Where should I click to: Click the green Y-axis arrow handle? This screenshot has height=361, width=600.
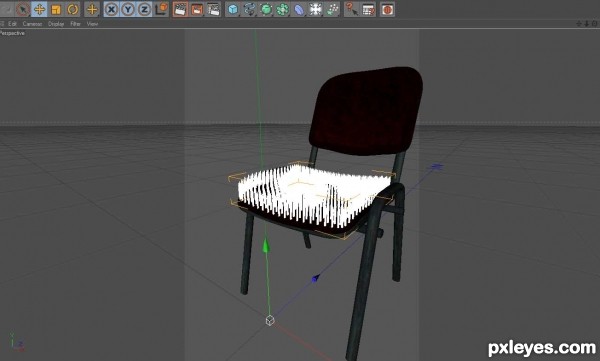(x=266, y=245)
